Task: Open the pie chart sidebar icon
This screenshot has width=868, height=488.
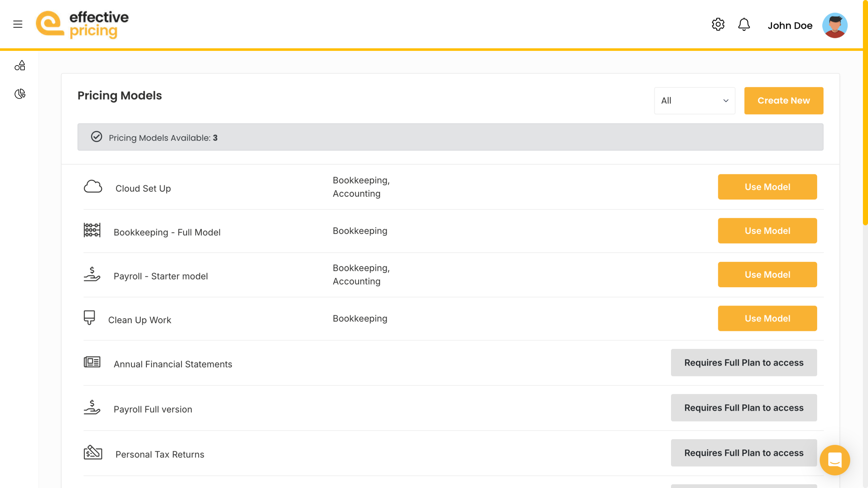Action: click(20, 94)
